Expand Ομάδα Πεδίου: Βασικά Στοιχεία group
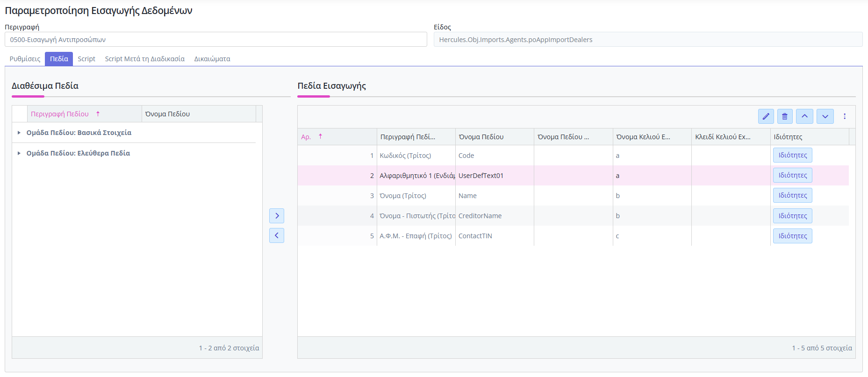 pos(19,133)
